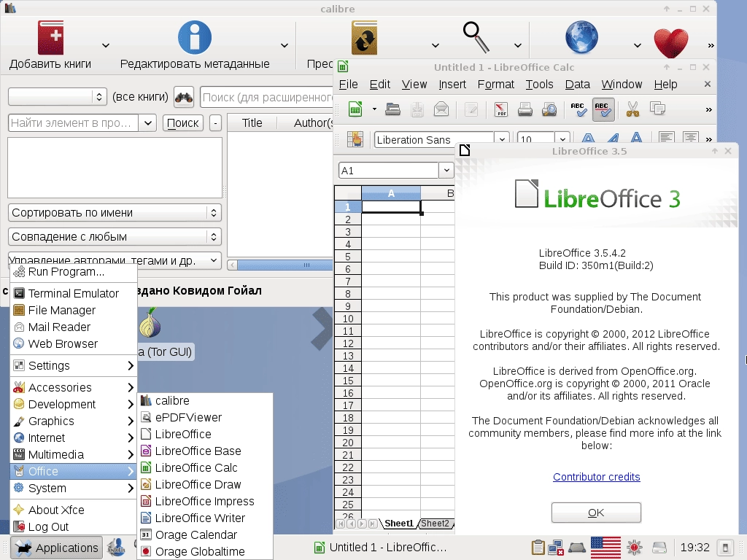Toggle Bold formatting in Calc

click(589, 138)
